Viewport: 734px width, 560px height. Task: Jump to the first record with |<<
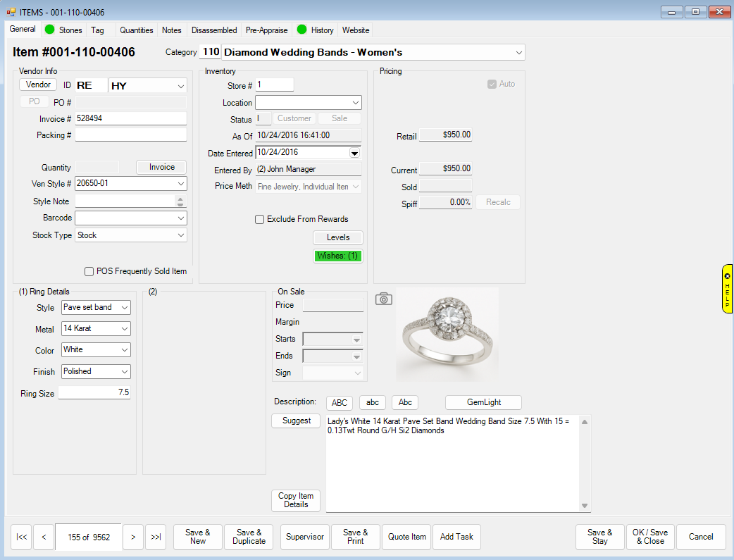(x=22, y=537)
